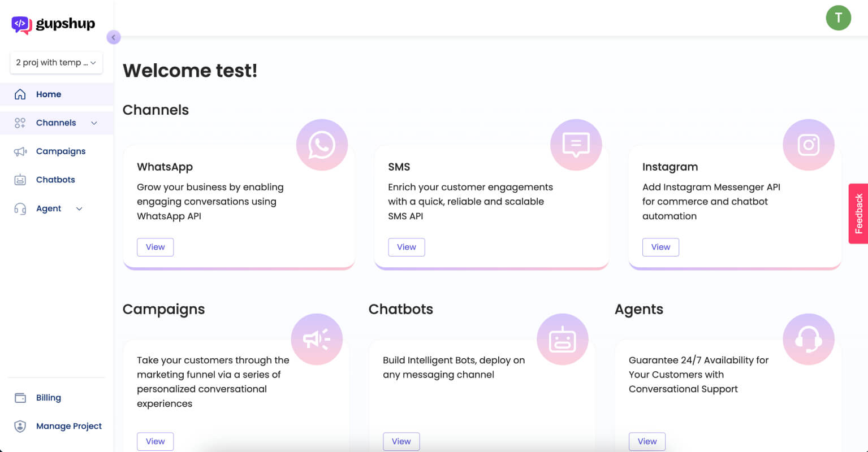The image size is (868, 452).
Task: Expand the Channels sidebar submenu chevron
Action: coord(94,123)
